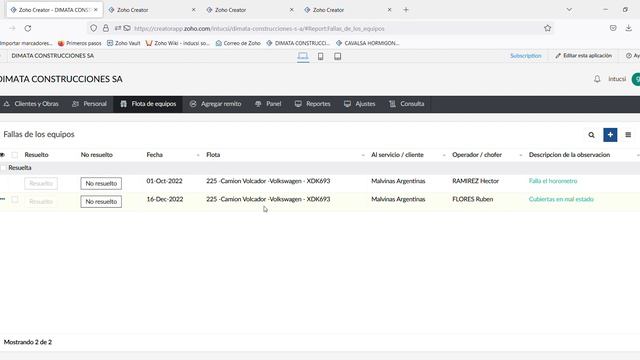
Task: Click Editar esta aplicación
Action: pos(584,56)
